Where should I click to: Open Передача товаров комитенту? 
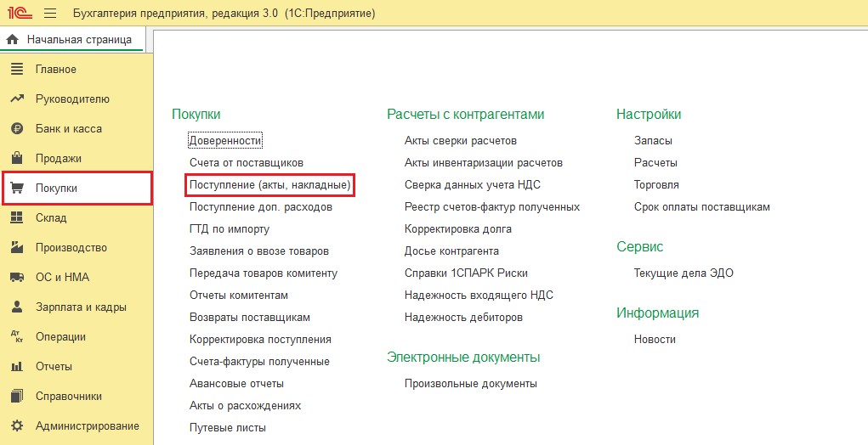tap(263, 273)
